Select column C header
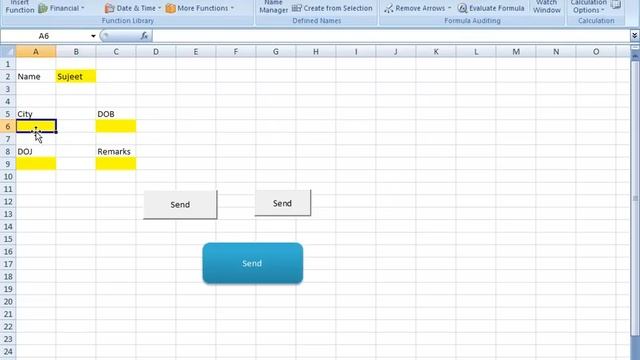 click(x=116, y=52)
